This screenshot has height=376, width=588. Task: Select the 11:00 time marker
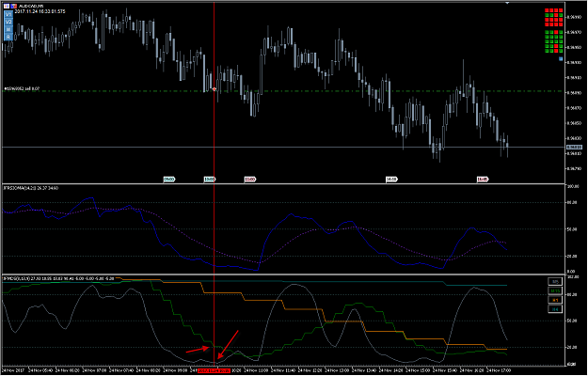click(250, 180)
